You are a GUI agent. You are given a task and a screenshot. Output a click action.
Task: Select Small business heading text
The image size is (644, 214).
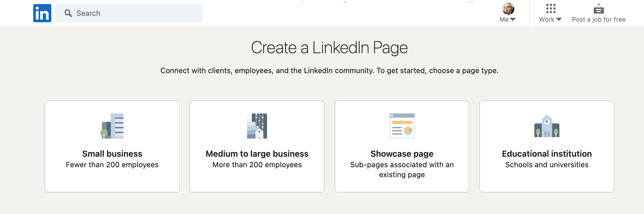[112, 154]
